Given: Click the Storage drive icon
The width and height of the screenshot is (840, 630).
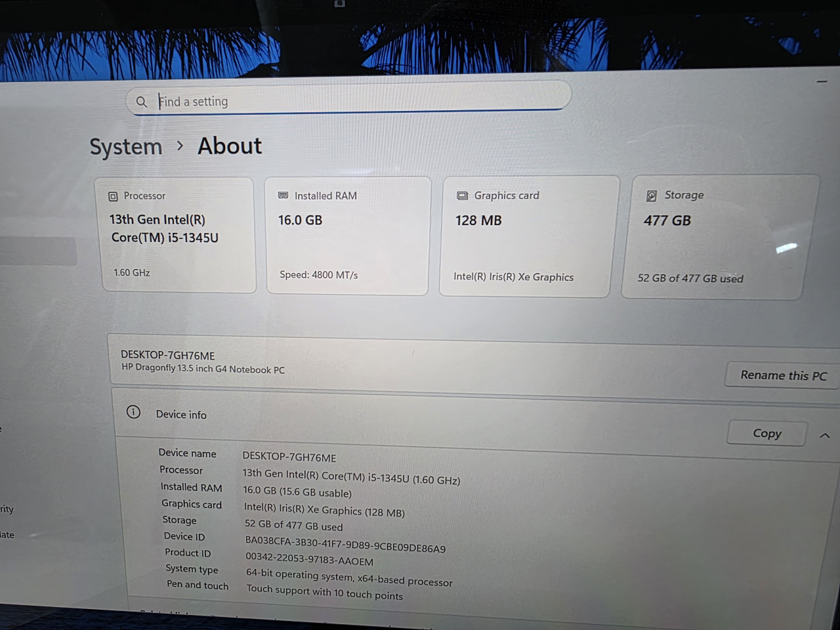Looking at the screenshot, I should coord(651,196).
